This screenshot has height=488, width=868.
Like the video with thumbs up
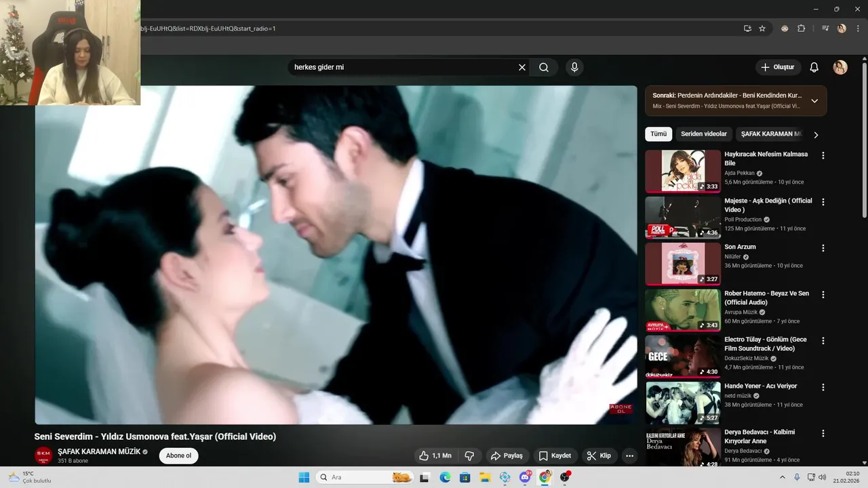tap(436, 455)
